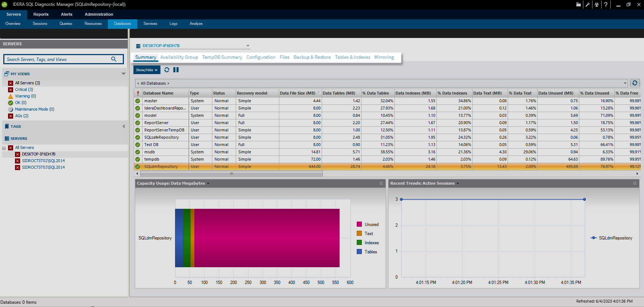644x307 pixels.
Task: Click the wrench tools icon in title bar
Action: point(587,5)
